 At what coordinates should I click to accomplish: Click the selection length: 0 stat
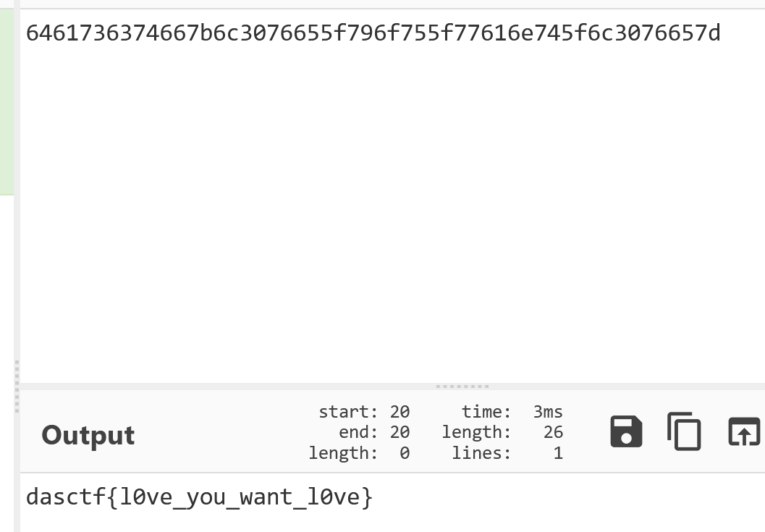point(358,453)
